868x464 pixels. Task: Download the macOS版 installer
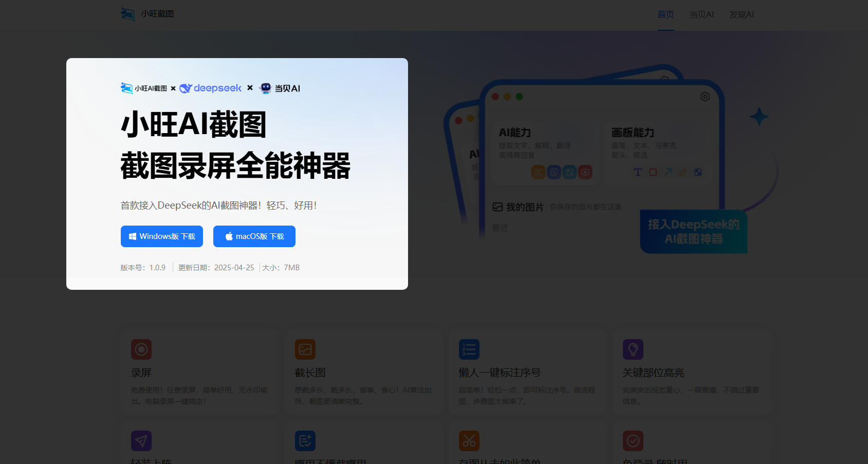tap(254, 236)
